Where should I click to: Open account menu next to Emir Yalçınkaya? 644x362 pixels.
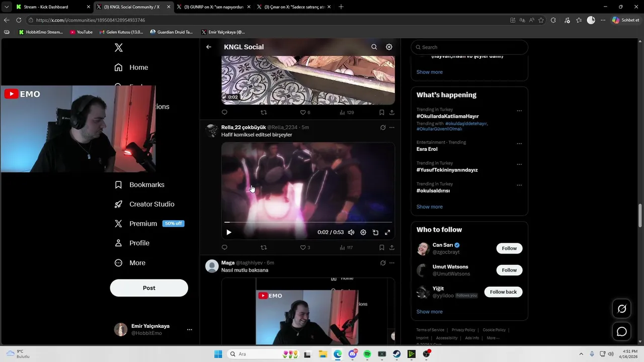pyautogui.click(x=190, y=330)
